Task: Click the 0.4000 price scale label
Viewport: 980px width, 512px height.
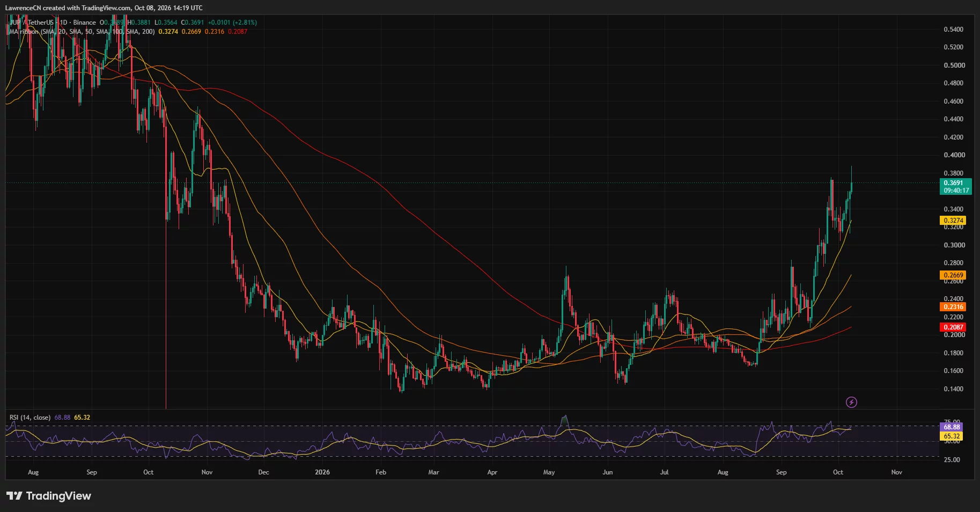Action: 954,155
